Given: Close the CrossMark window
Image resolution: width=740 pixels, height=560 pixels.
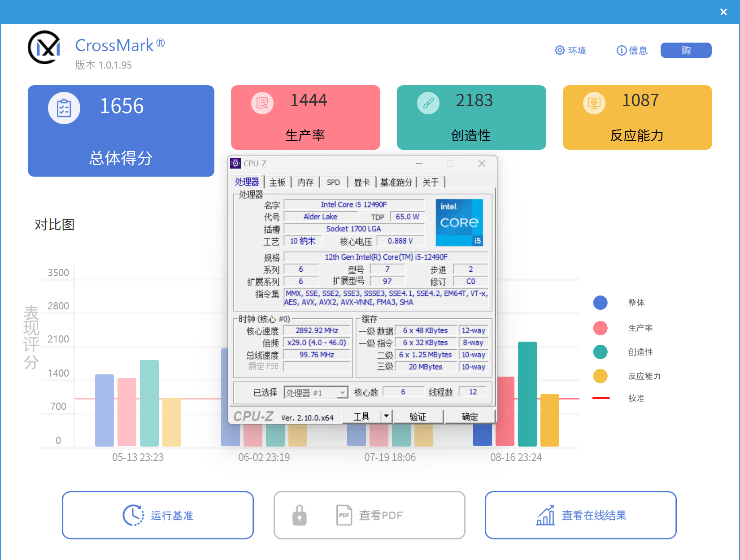Looking at the screenshot, I should (x=723, y=12).
